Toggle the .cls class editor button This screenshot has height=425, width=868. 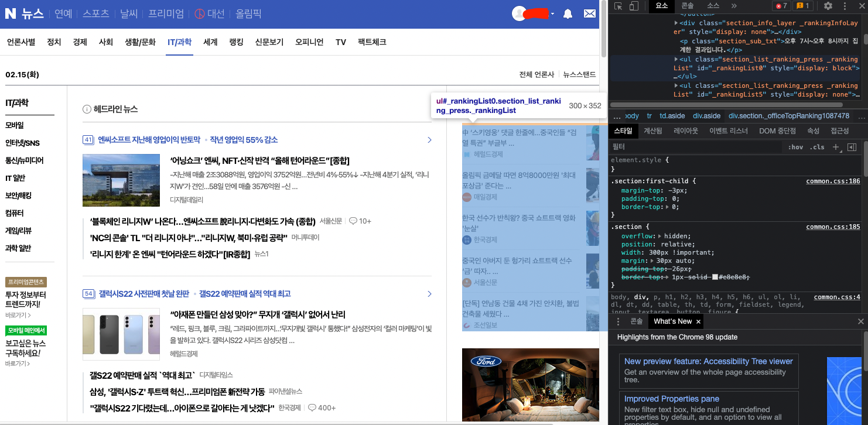pos(817,147)
